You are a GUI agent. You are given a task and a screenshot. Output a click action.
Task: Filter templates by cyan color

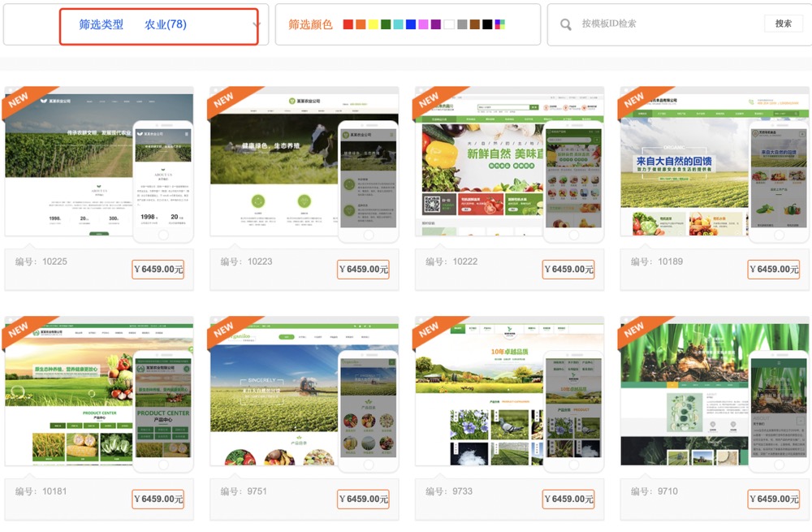coord(398,24)
